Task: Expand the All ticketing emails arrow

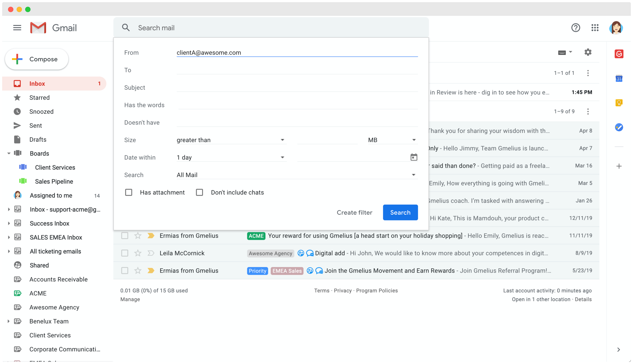Action: (x=9, y=251)
